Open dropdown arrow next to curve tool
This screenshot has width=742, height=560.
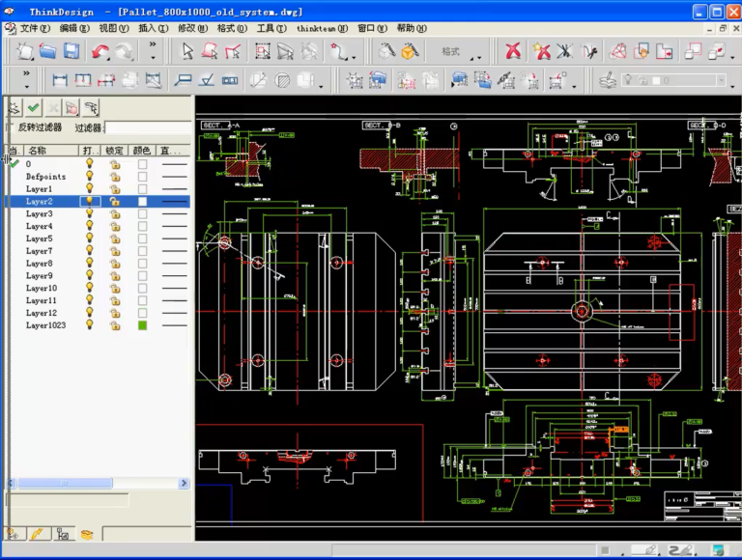pos(354,57)
